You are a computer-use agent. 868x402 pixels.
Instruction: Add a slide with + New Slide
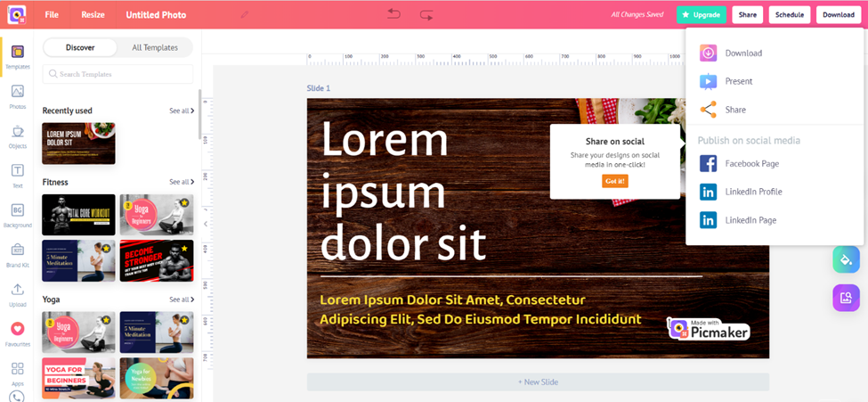tap(538, 382)
